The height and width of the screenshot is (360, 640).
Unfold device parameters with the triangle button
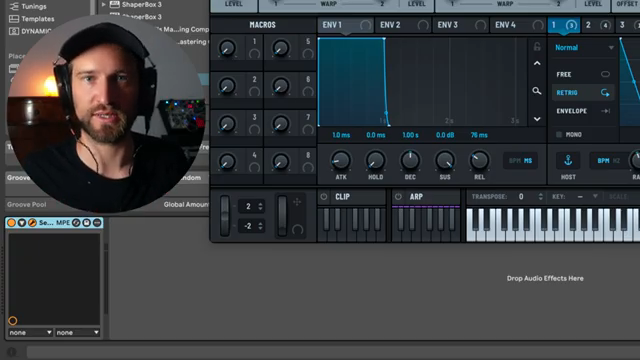(22, 222)
